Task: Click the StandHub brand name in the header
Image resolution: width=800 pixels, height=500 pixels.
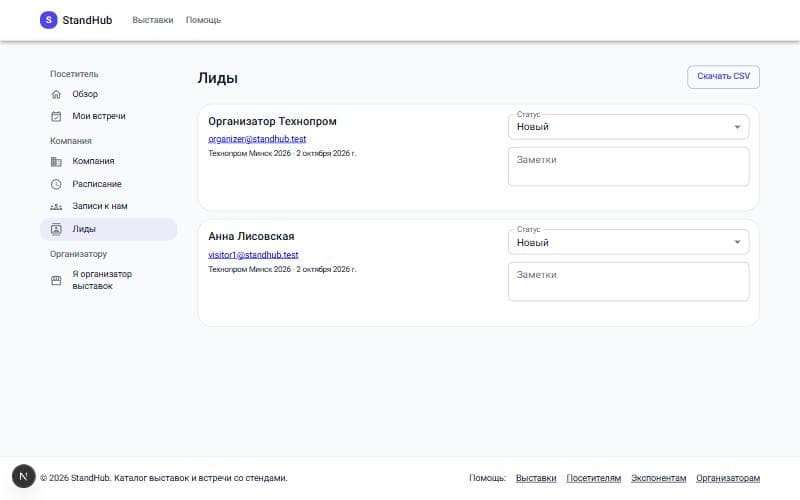Action: [x=87, y=20]
